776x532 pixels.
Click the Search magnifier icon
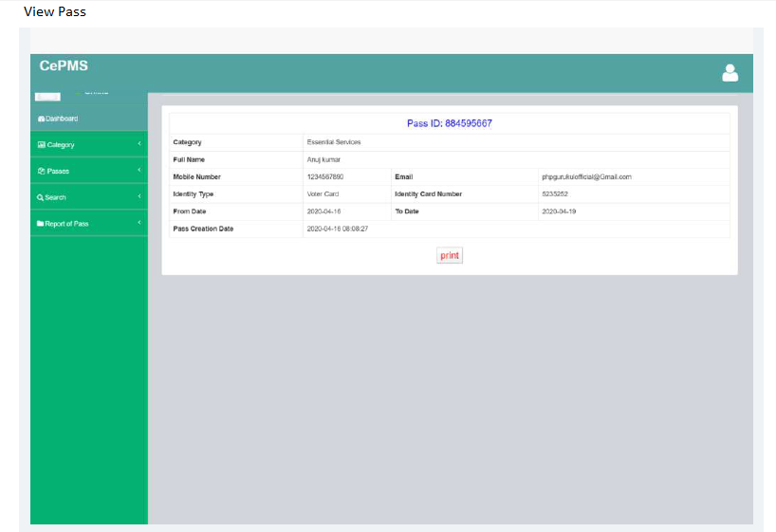point(40,197)
